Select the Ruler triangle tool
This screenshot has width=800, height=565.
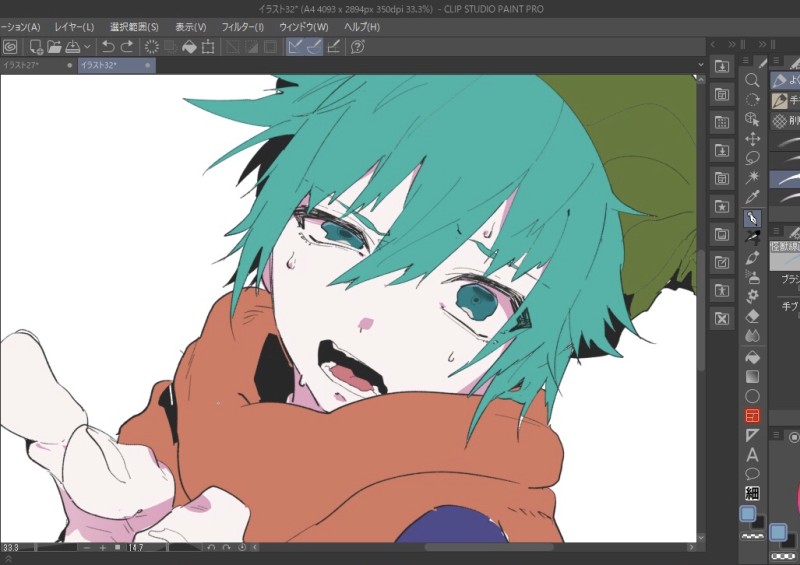click(x=752, y=435)
